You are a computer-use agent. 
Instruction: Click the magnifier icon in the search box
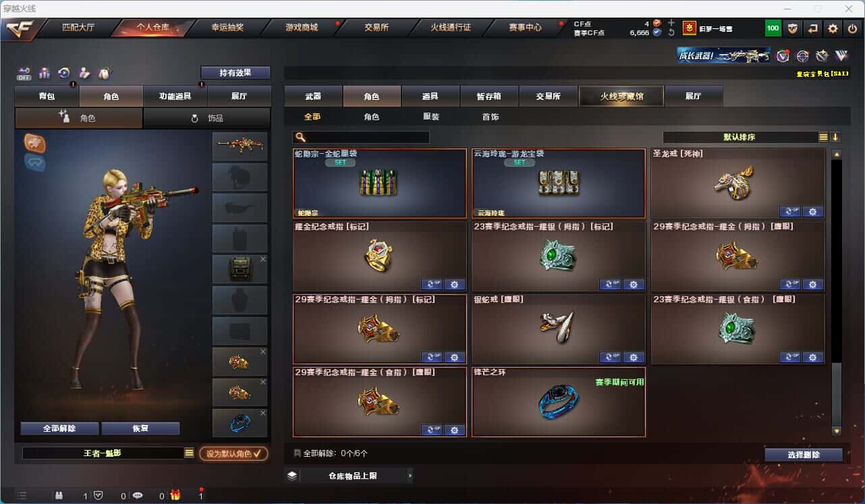click(300, 137)
